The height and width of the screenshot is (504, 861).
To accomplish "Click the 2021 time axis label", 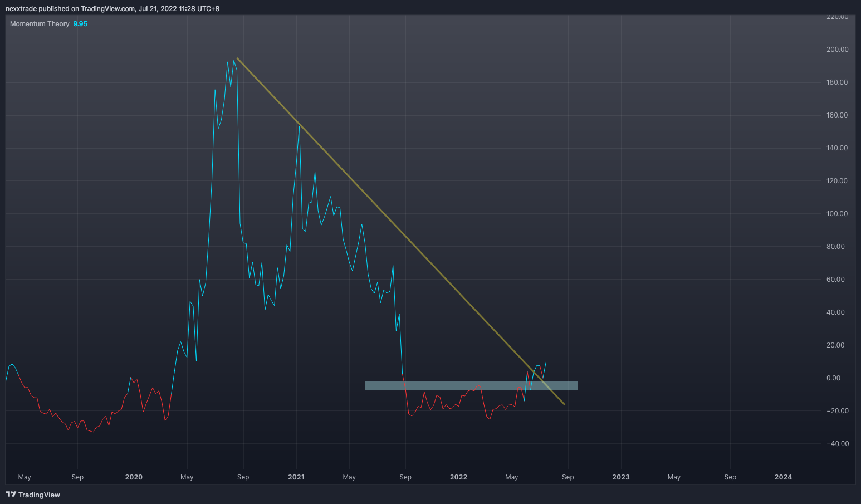I will (x=296, y=477).
